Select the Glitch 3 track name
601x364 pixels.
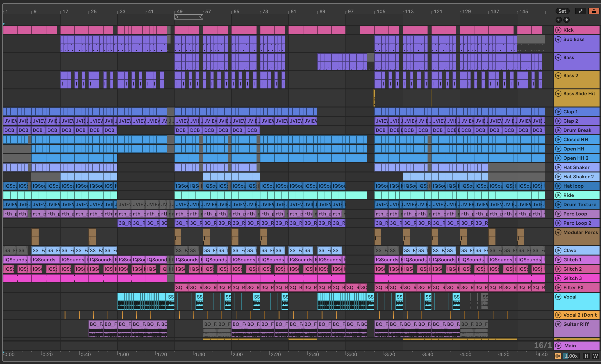[x=572, y=278]
